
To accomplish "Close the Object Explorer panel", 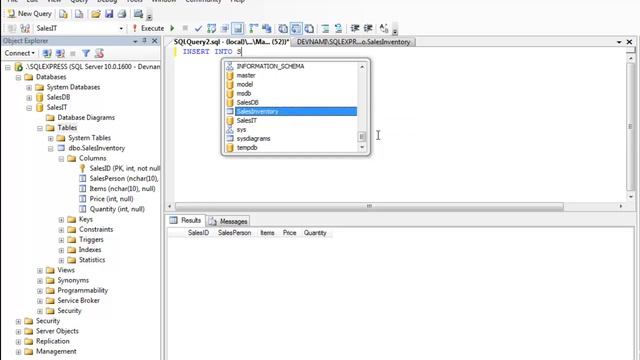I will click(x=155, y=41).
